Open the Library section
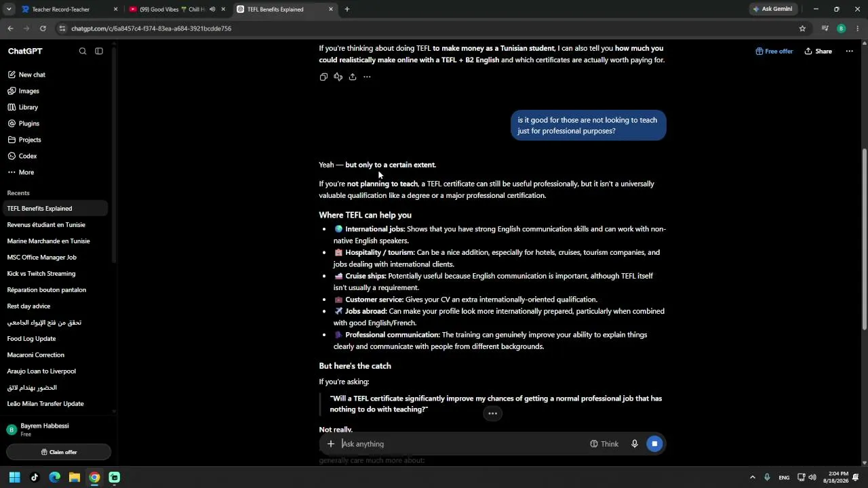Viewport: 868px width, 488px height. click(54, 107)
